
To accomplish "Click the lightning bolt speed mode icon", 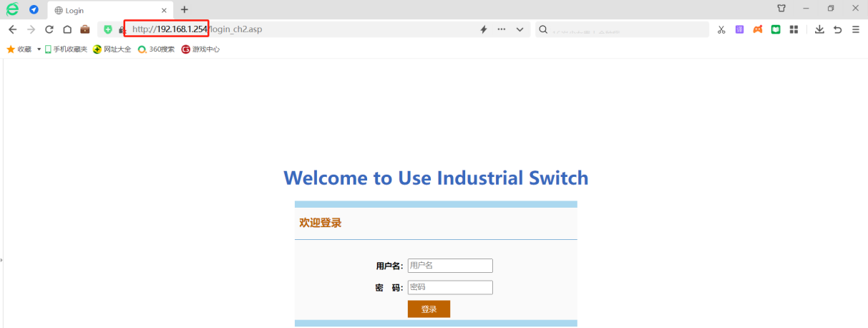I will (483, 29).
